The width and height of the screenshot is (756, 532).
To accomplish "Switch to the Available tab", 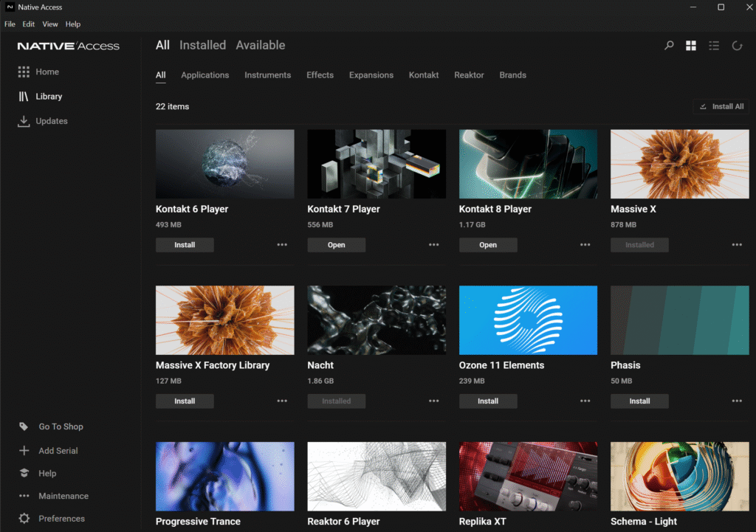I will pyautogui.click(x=261, y=45).
